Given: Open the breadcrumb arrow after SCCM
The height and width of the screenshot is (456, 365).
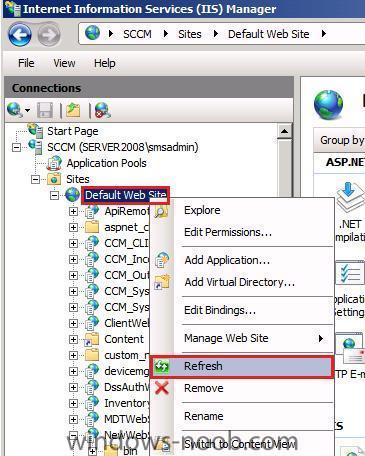Looking at the screenshot, I should coord(165,34).
